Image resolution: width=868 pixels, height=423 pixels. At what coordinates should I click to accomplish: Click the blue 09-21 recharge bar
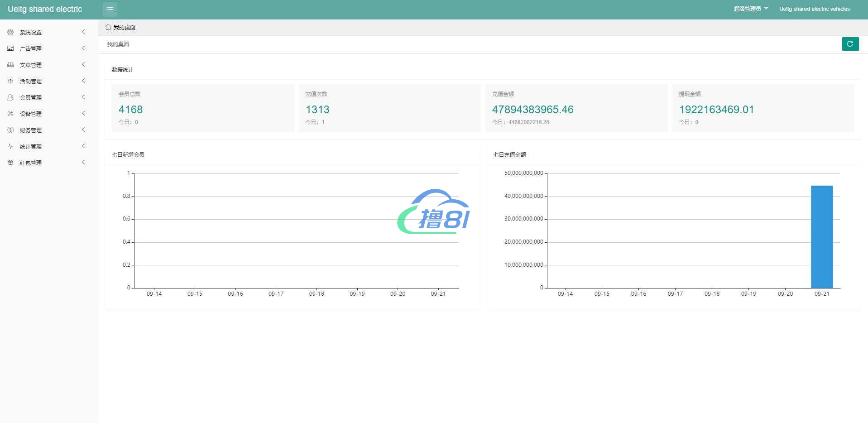tap(821, 236)
